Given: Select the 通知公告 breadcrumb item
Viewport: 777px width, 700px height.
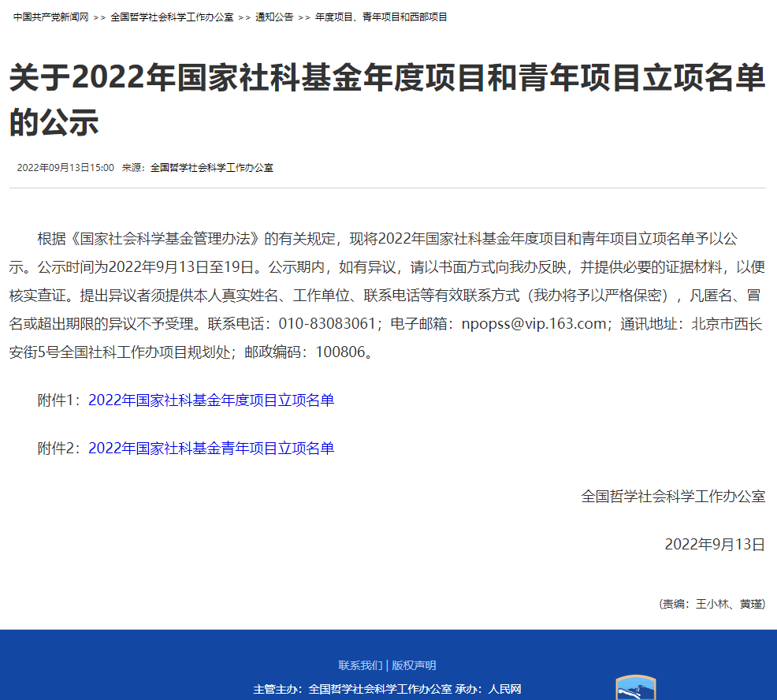Looking at the screenshot, I should [273, 17].
